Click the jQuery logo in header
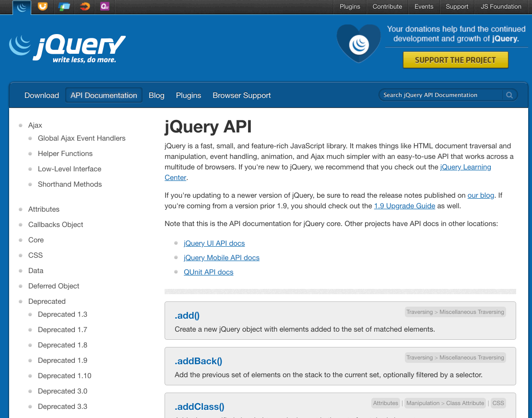This screenshot has width=532, height=418. [67, 49]
